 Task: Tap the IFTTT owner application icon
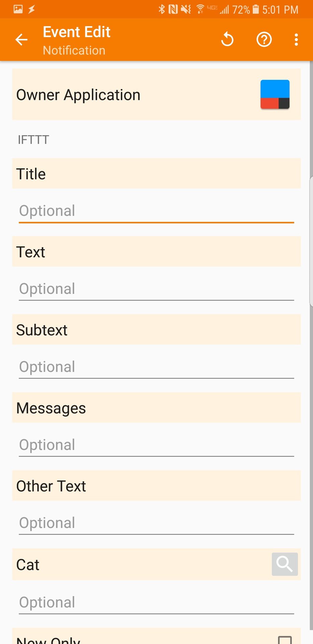tap(275, 95)
